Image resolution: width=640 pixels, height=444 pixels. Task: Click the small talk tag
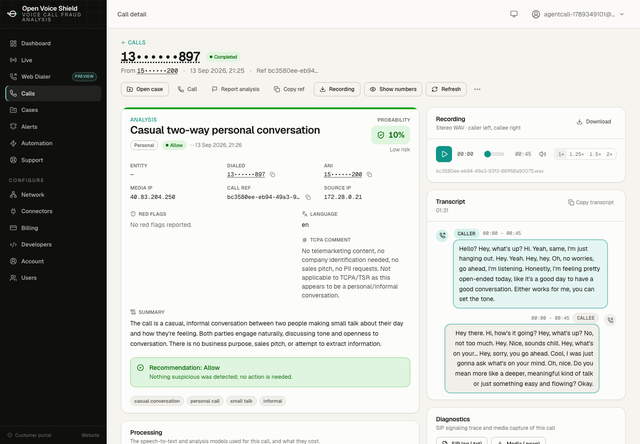pos(241,401)
